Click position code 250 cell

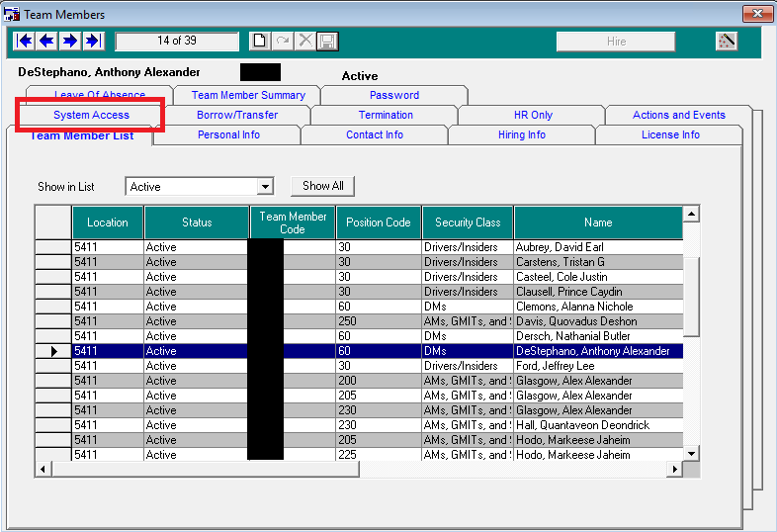pyautogui.click(x=378, y=321)
